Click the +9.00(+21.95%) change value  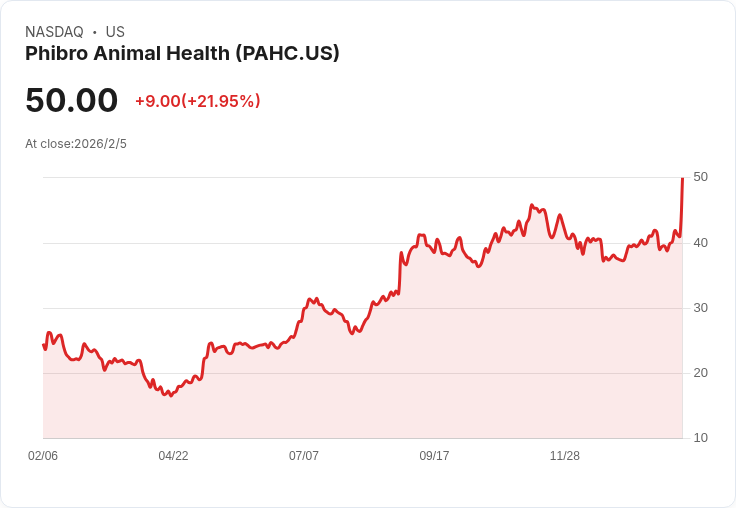coord(197,101)
